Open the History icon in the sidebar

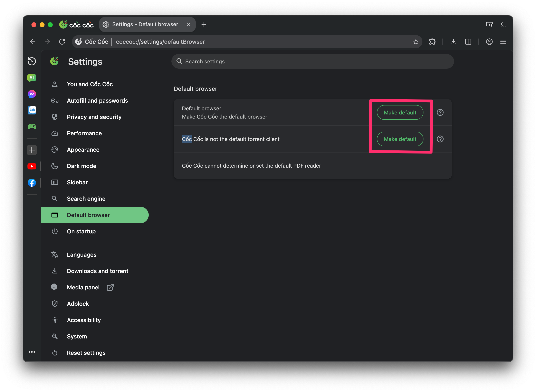[x=32, y=61]
